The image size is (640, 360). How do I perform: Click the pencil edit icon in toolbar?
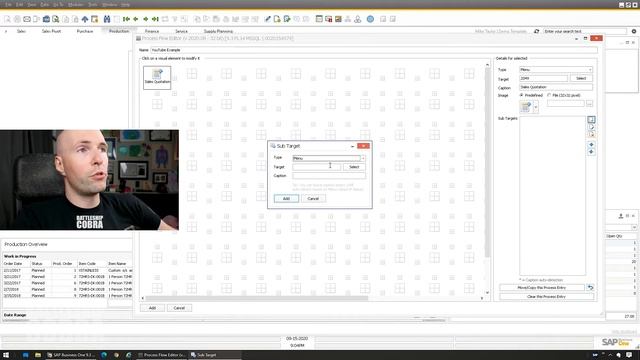(x=267, y=19)
